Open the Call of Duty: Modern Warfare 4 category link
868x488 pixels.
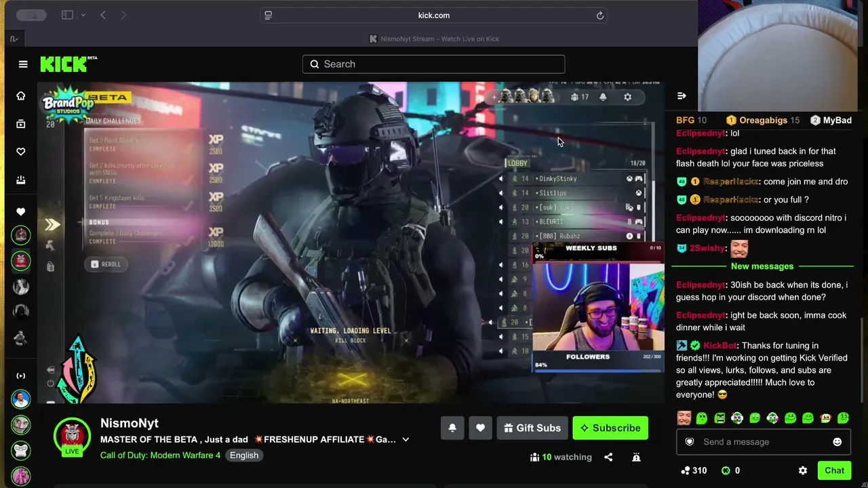160,455
